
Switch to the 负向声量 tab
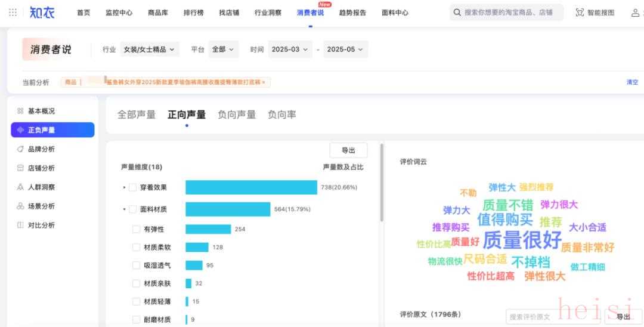236,115
